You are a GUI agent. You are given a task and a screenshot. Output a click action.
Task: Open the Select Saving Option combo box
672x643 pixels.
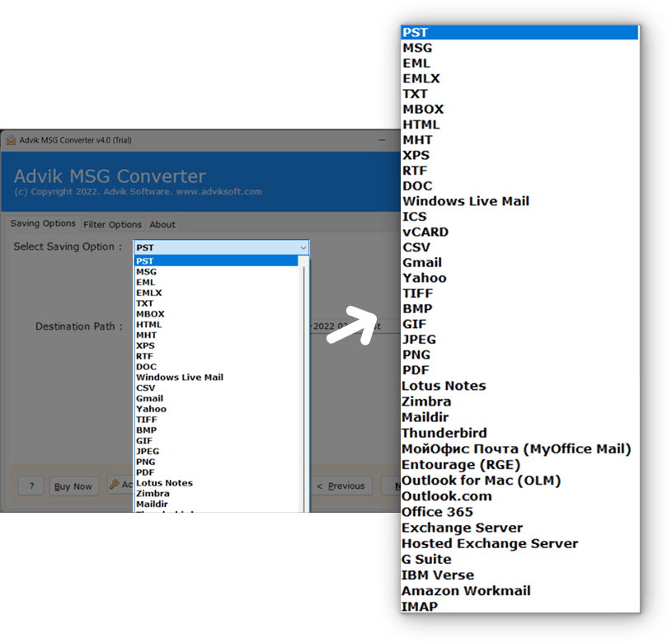tap(221, 247)
